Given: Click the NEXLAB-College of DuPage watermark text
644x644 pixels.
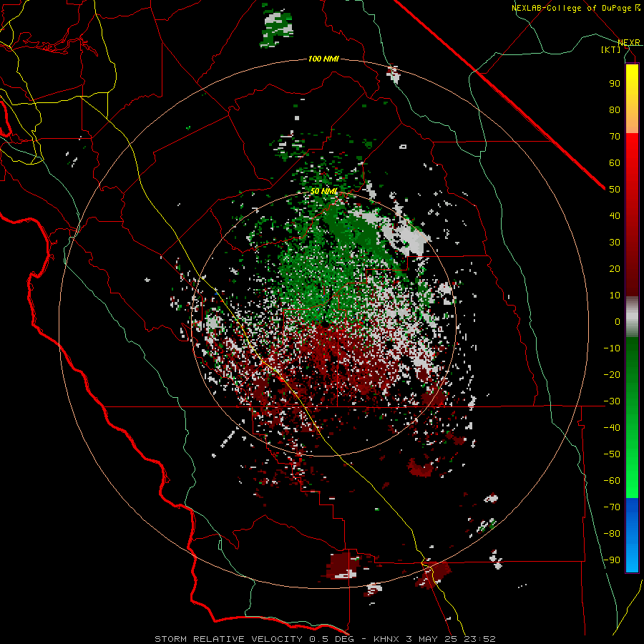Looking at the screenshot, I should click(x=576, y=8).
